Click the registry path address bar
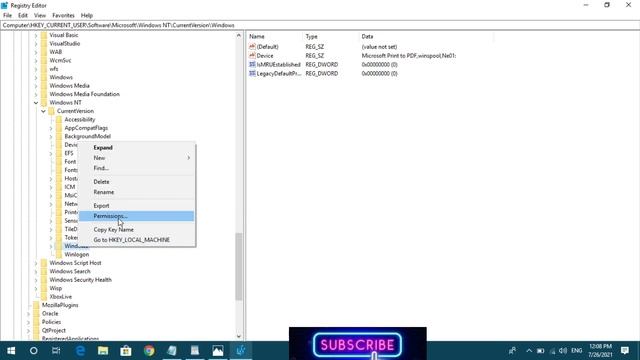The width and height of the screenshot is (640, 360). (x=320, y=25)
